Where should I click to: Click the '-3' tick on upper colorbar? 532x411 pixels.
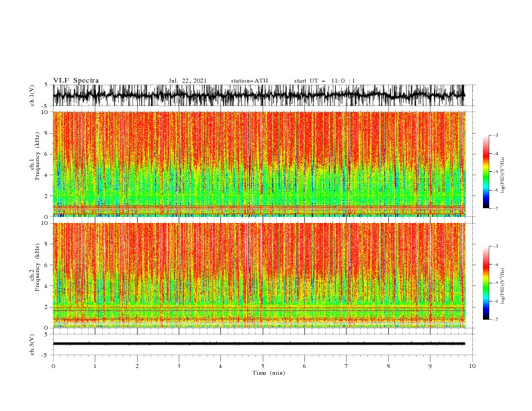point(495,135)
